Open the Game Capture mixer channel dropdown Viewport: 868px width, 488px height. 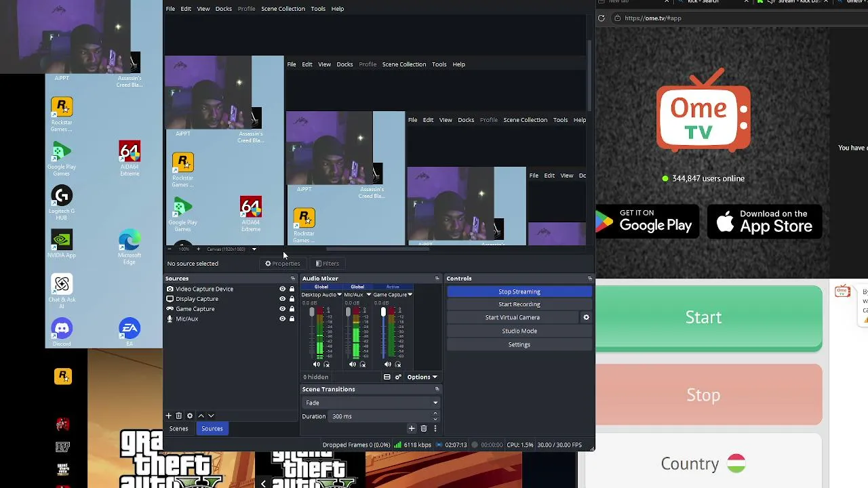pyautogui.click(x=410, y=295)
